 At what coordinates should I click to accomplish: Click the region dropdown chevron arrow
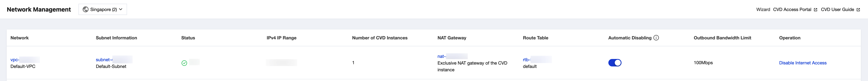pos(121,9)
